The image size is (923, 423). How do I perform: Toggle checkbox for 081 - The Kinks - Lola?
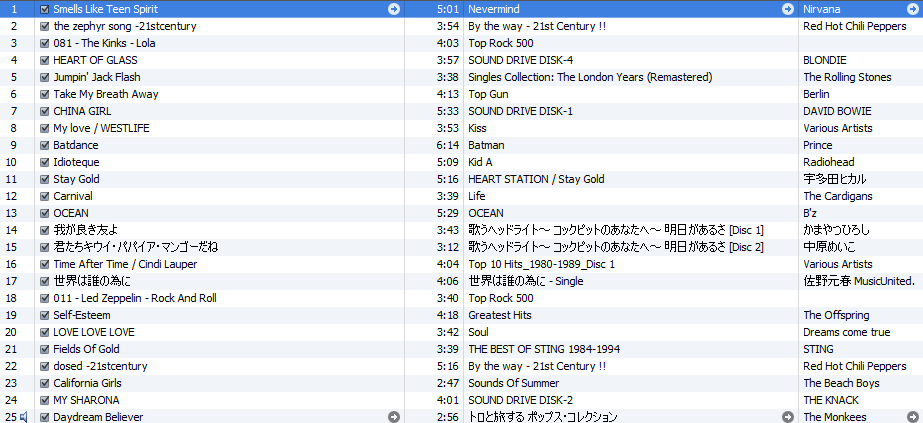45,44
